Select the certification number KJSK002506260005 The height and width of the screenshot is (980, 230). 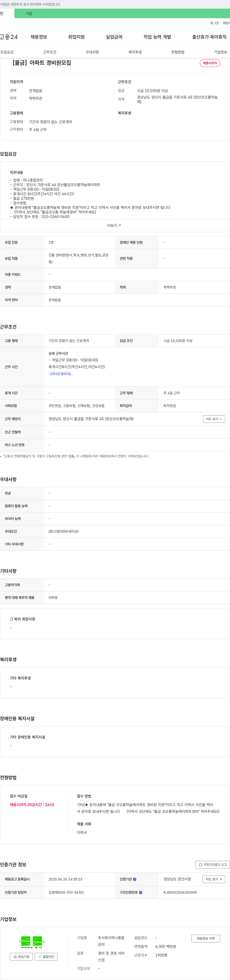click(x=180, y=892)
